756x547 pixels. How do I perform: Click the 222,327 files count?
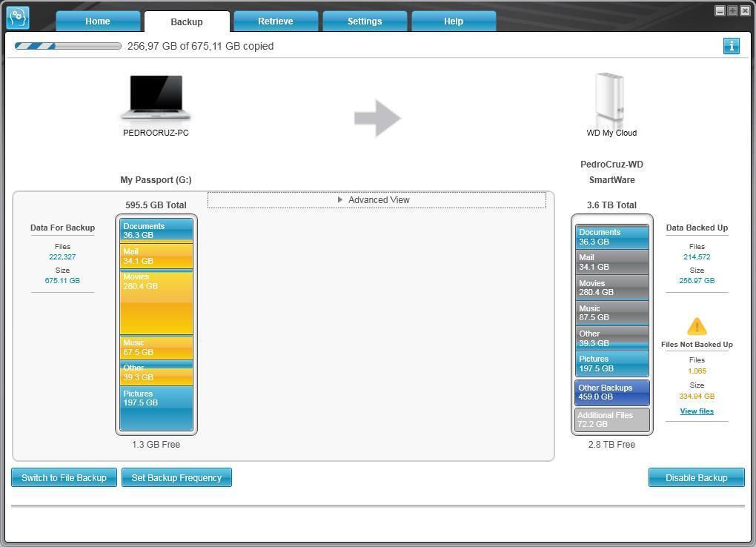click(x=62, y=256)
